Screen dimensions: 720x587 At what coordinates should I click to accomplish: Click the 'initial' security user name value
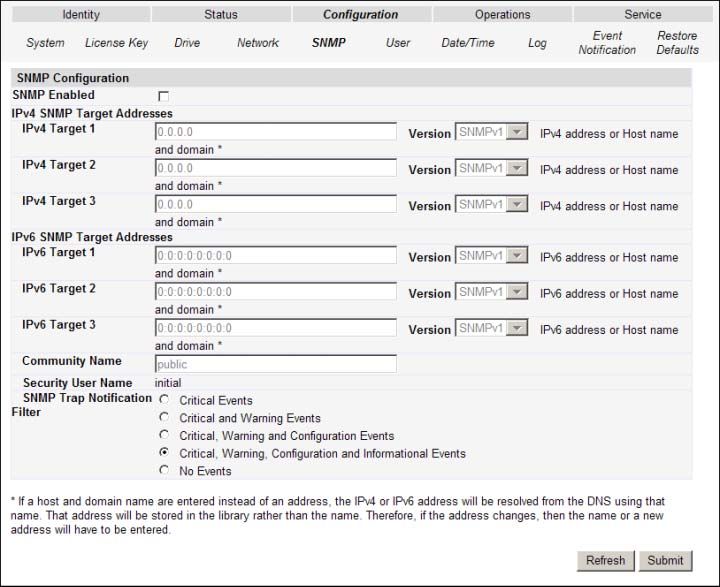[168, 383]
